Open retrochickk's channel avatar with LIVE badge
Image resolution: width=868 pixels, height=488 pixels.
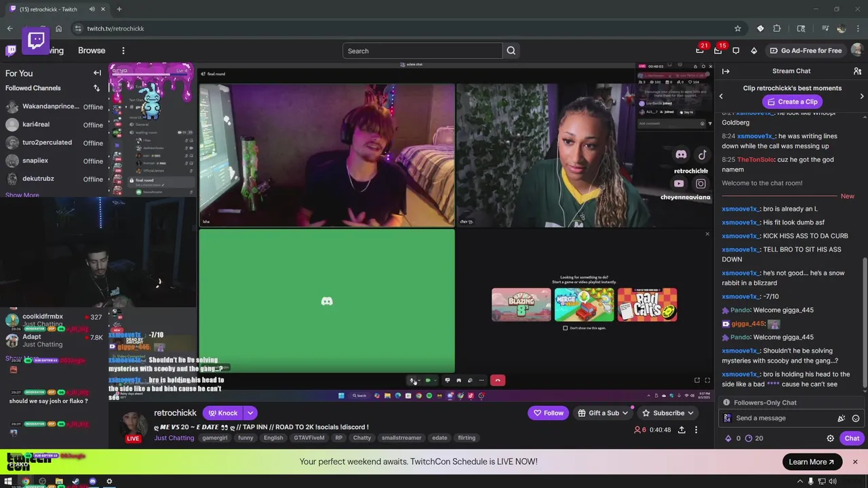tap(133, 425)
